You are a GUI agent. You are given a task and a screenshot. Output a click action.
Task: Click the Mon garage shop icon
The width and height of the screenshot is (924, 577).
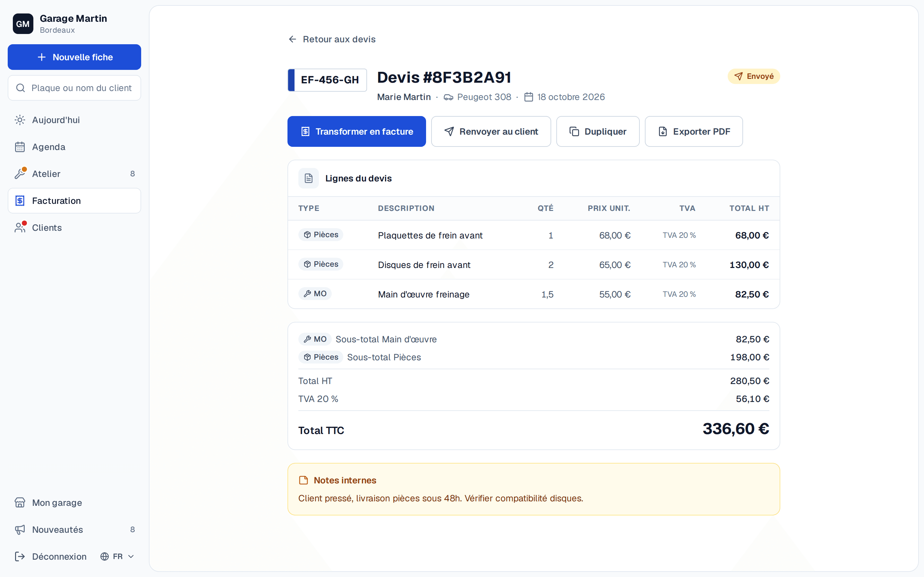(x=20, y=503)
